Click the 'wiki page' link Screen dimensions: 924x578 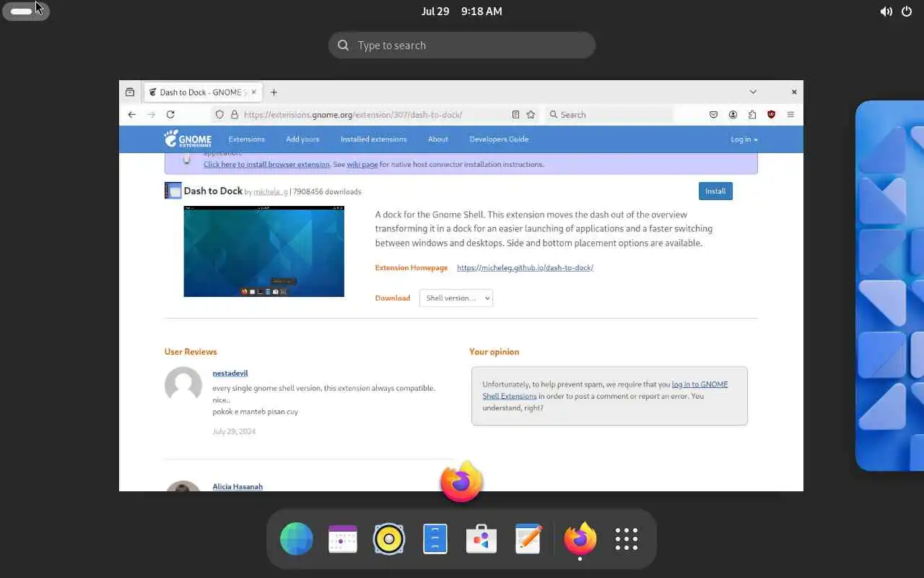tap(362, 164)
